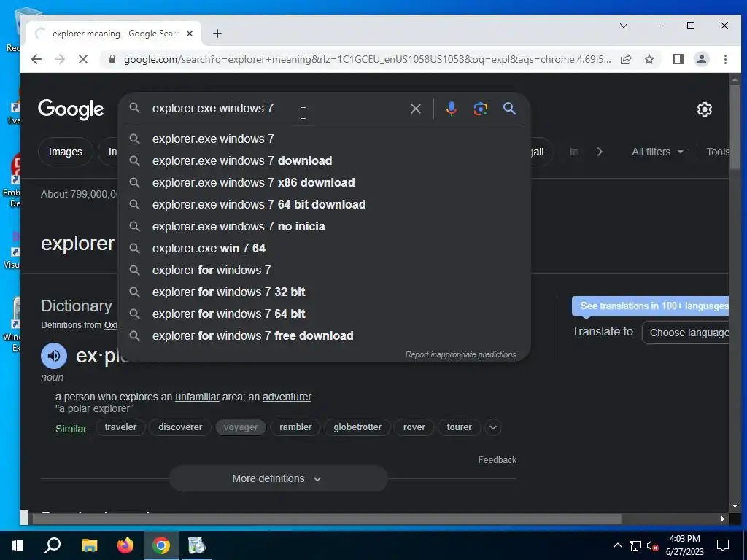
Task: Open the 'unfamiliar' definition link
Action: 197,397
